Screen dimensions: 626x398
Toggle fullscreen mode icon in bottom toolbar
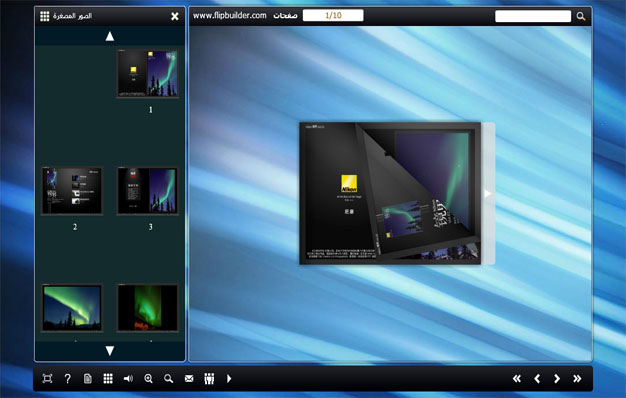[48, 378]
